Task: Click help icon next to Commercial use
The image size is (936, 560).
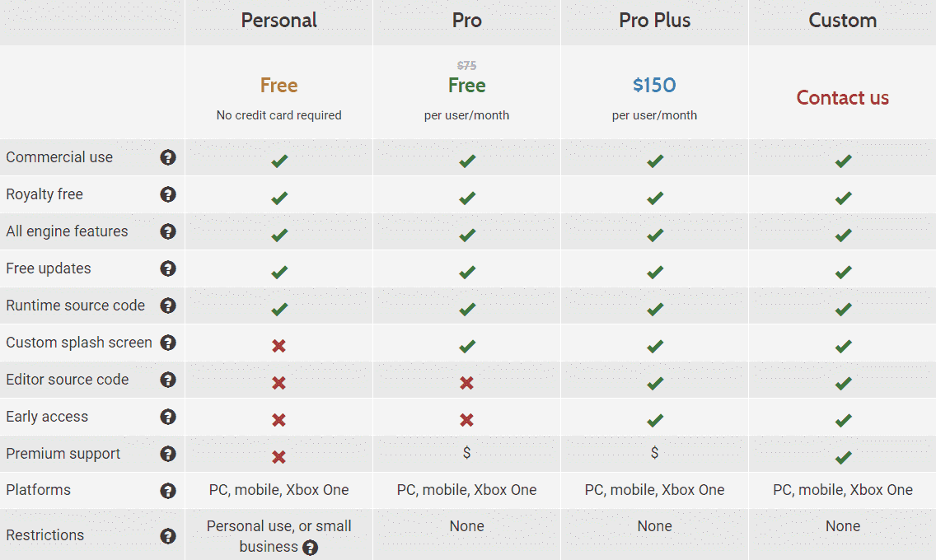Action: [x=168, y=157]
